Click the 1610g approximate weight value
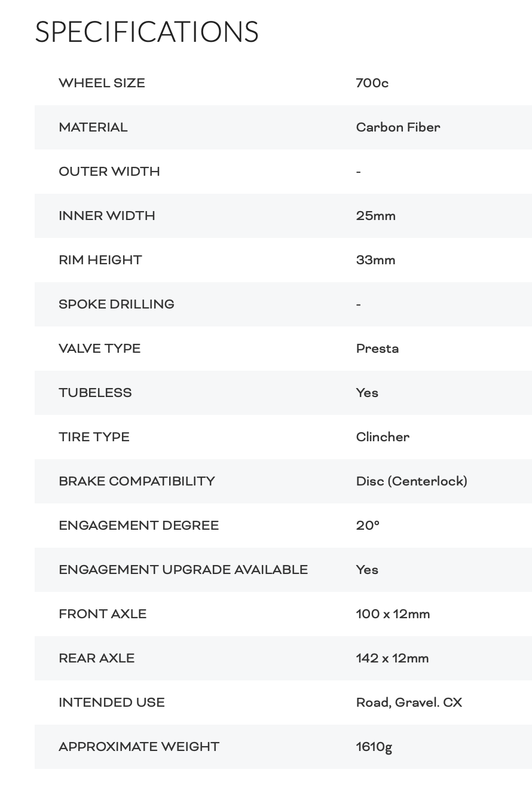This screenshot has width=532, height=800. click(x=374, y=747)
